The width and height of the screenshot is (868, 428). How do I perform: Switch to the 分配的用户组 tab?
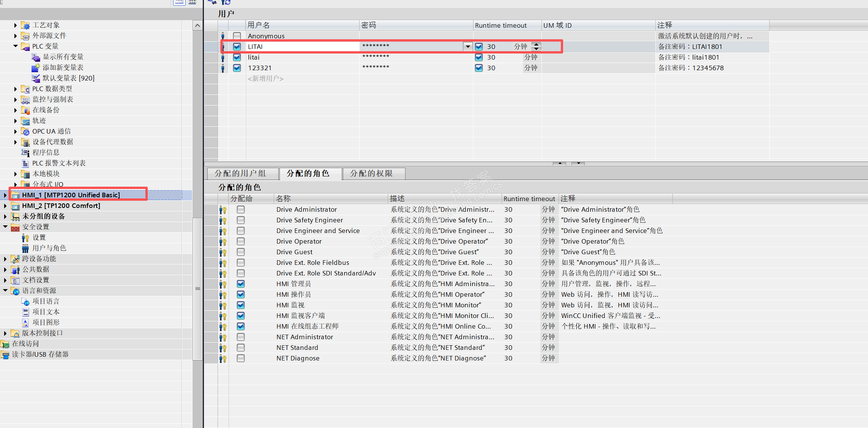pos(240,173)
